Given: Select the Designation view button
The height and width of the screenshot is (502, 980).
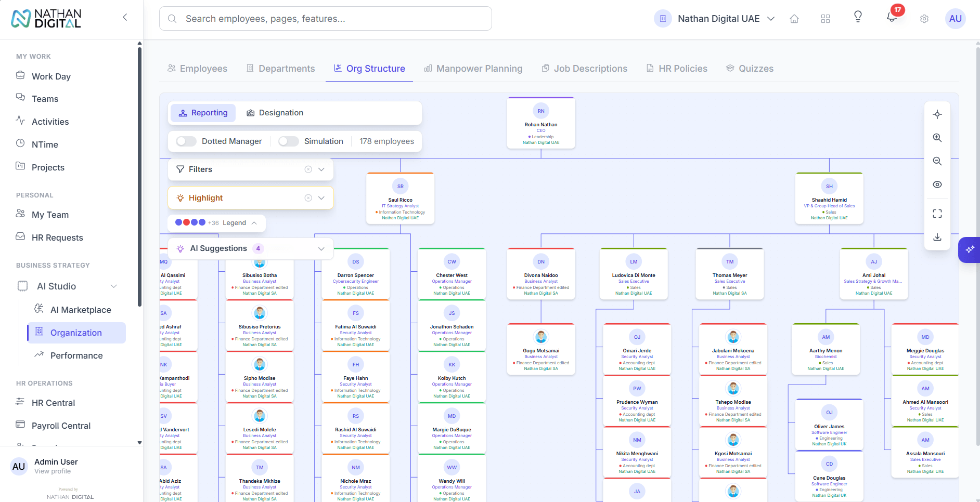Looking at the screenshot, I should pos(275,113).
